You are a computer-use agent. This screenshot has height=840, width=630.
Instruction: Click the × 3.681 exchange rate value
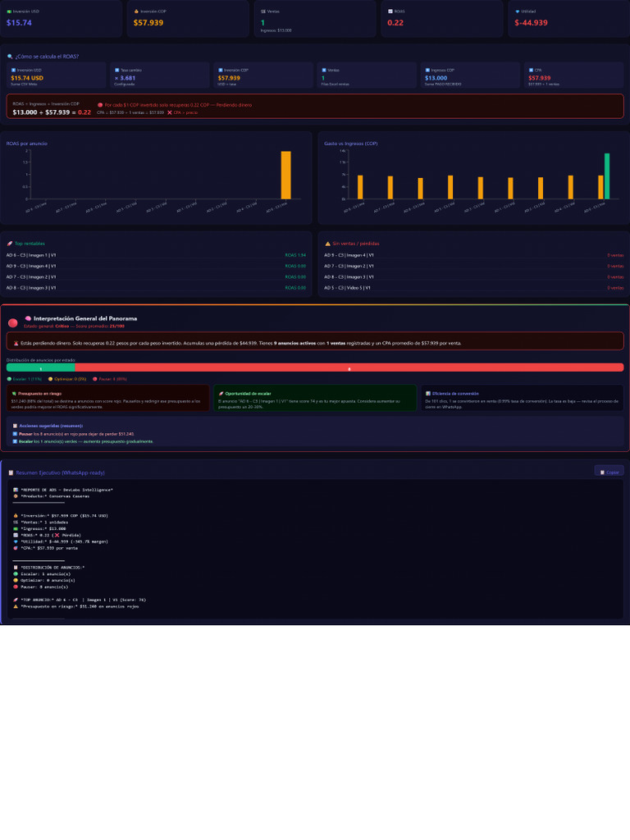click(125, 78)
